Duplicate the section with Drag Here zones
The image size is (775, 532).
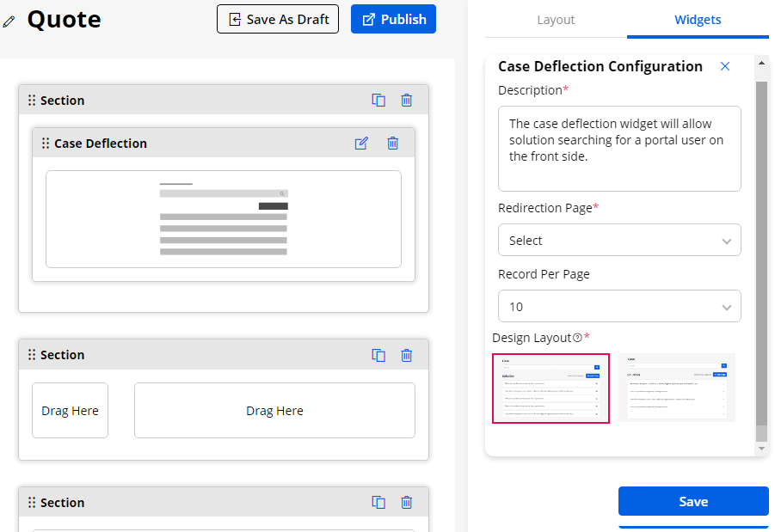pyautogui.click(x=378, y=354)
